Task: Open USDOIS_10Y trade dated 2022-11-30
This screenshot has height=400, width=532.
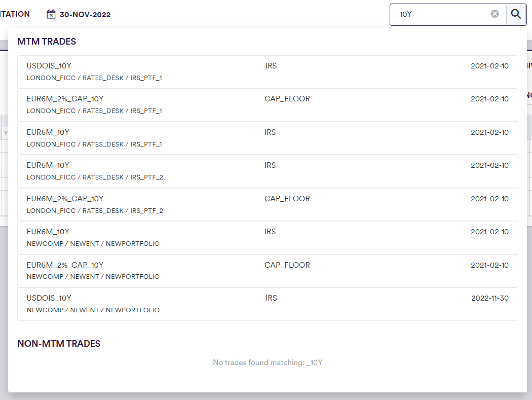Action: pyautogui.click(x=268, y=304)
